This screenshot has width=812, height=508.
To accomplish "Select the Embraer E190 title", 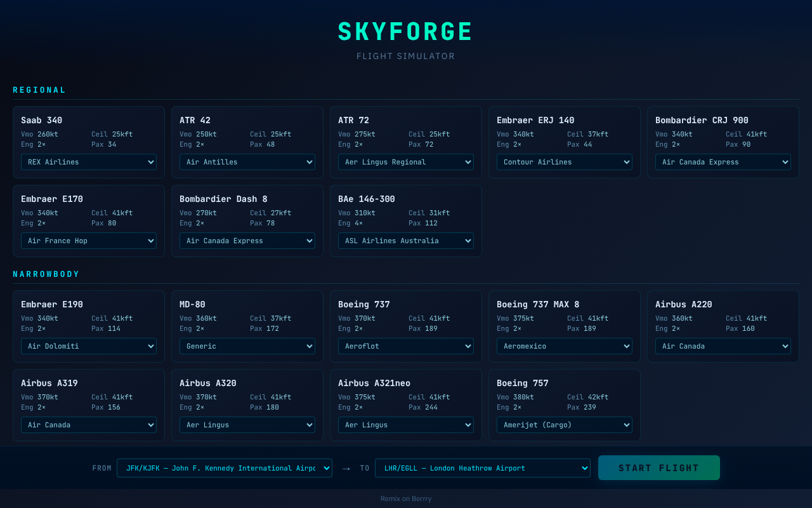I will tap(52, 304).
